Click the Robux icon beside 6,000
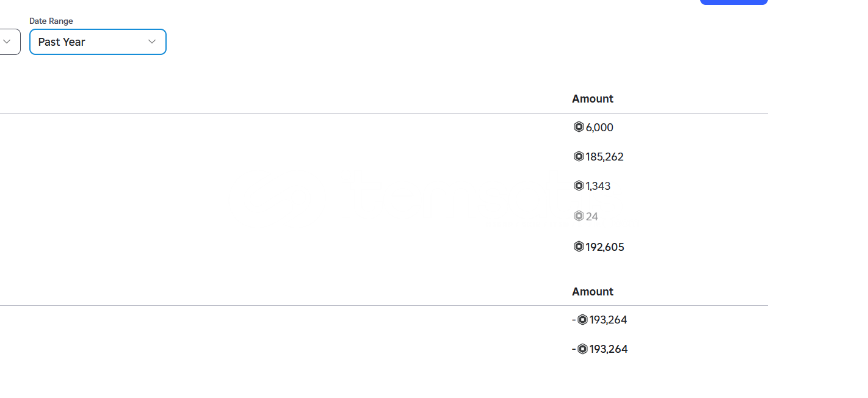 pyautogui.click(x=579, y=127)
